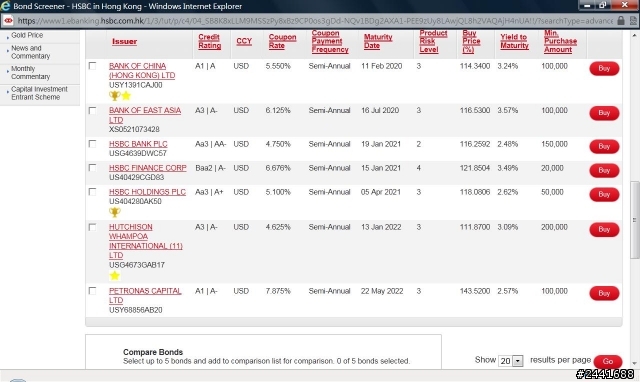This screenshot has width=640, height=382.
Task: Sort table by Maturity Date column
Action: [378, 41]
